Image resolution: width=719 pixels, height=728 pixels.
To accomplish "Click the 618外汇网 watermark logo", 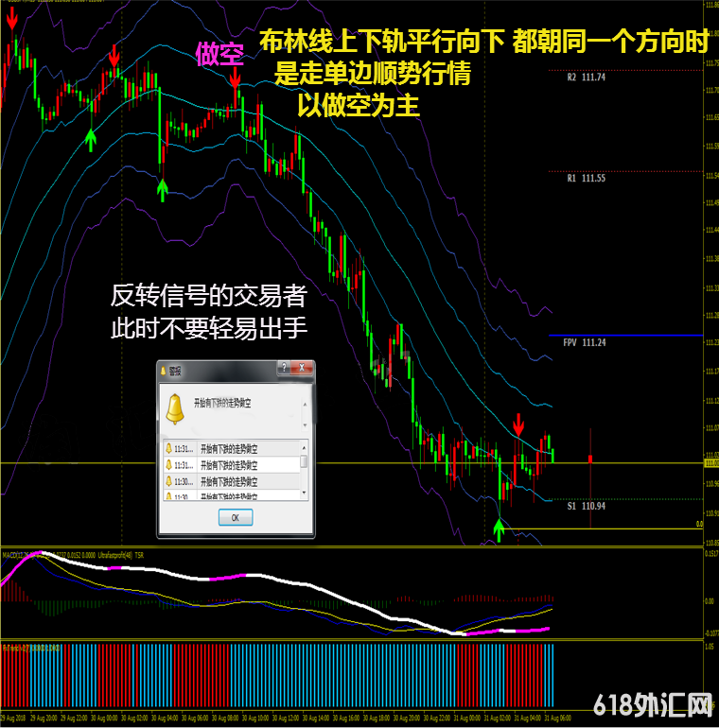I will (x=653, y=704).
